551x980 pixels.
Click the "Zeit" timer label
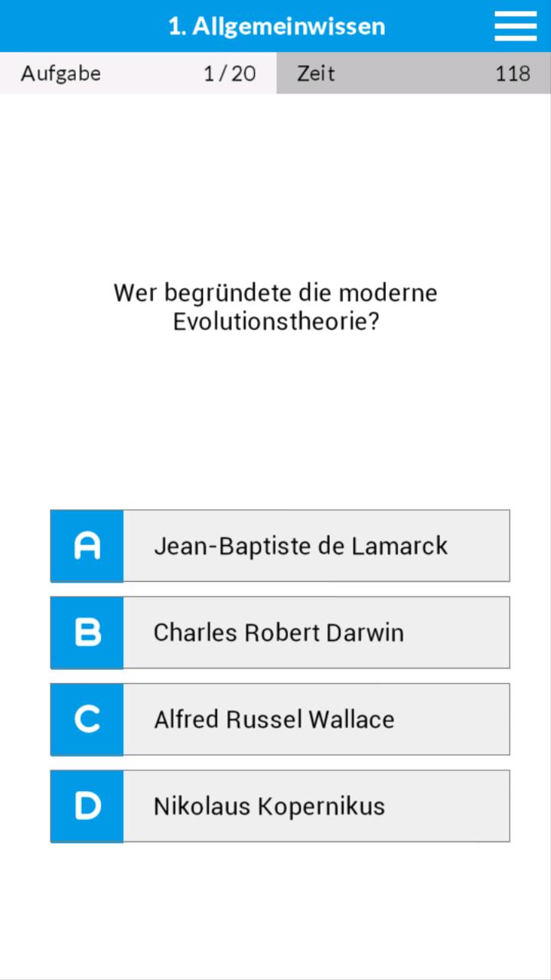[x=315, y=73]
